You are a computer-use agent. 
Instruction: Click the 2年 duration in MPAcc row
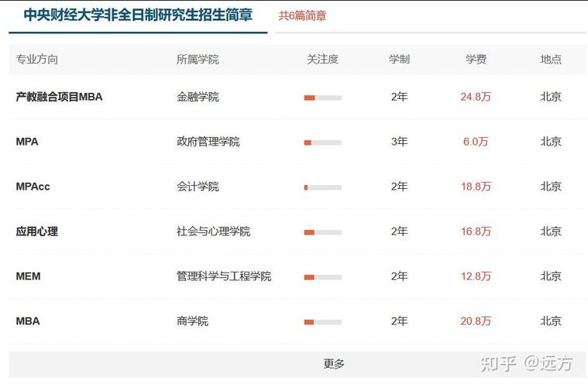tap(400, 187)
